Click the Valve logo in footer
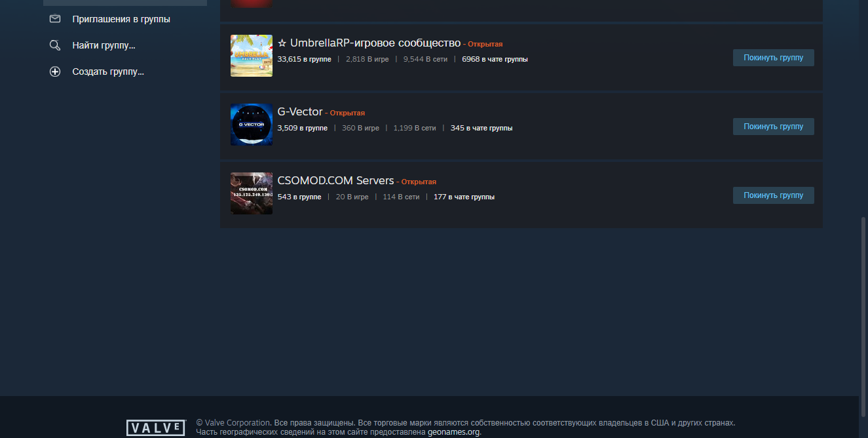This screenshot has height=438, width=868. pos(156,428)
